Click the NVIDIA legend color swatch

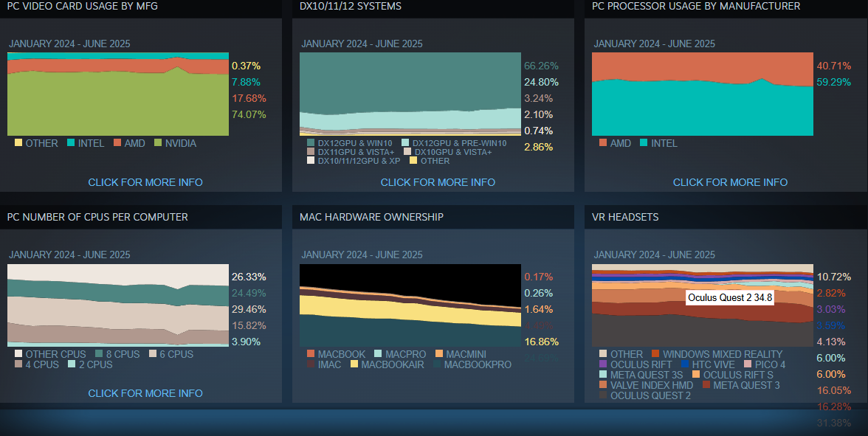(x=157, y=143)
